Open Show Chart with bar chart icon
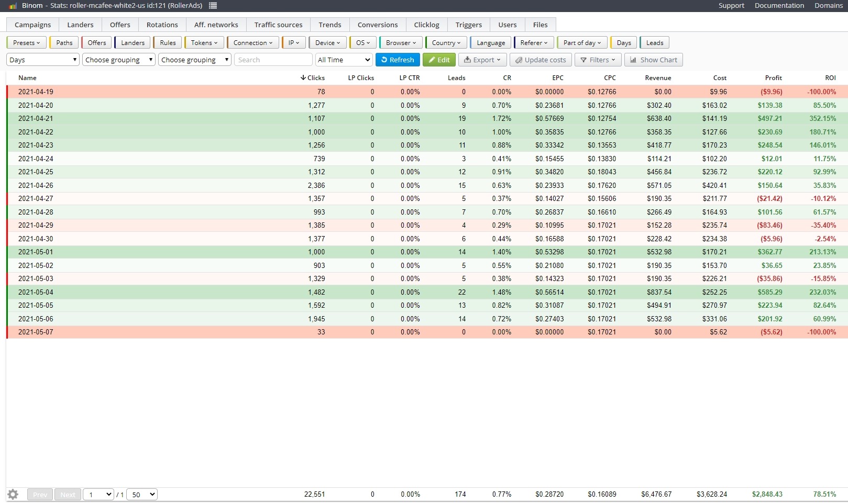Screen dimensions: 848x504 coord(653,60)
